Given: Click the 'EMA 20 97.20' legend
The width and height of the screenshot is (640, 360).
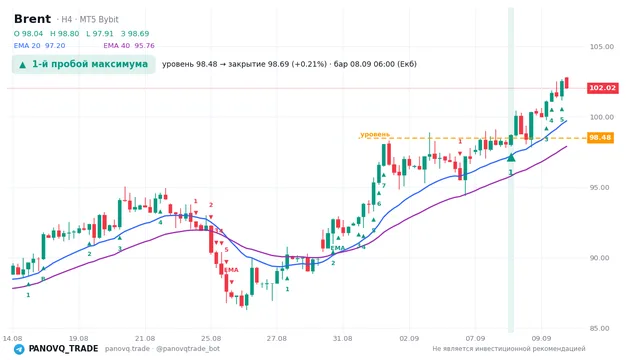Looking at the screenshot, I should 40,46.
